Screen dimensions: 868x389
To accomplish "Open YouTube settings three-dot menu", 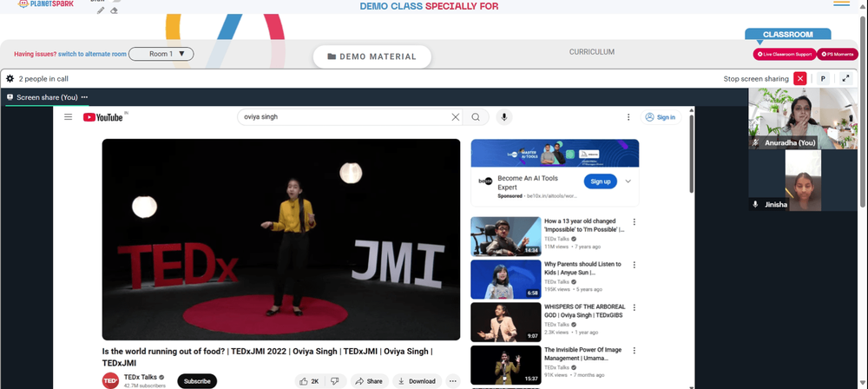I will pyautogui.click(x=628, y=117).
